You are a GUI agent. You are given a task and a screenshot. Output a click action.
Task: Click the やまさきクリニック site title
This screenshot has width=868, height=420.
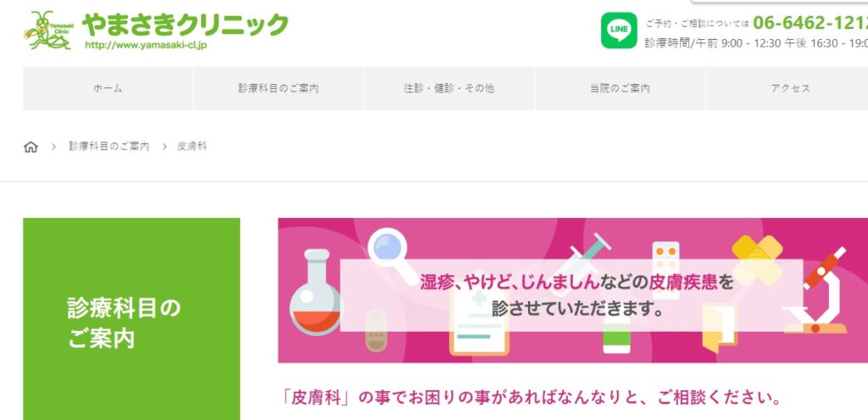coord(186,25)
